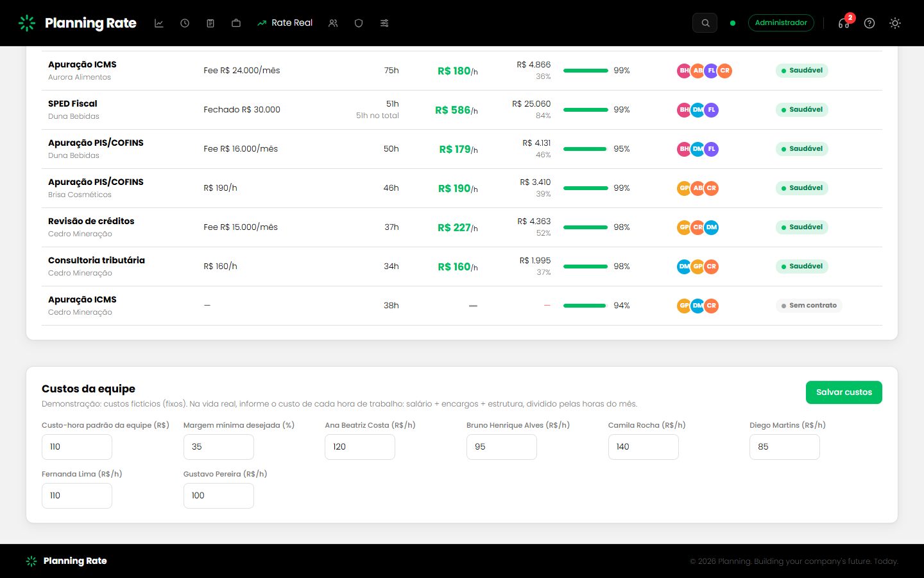Click the Planning Rate logo in the footer
The height and width of the screenshot is (578, 924).
pos(67,561)
